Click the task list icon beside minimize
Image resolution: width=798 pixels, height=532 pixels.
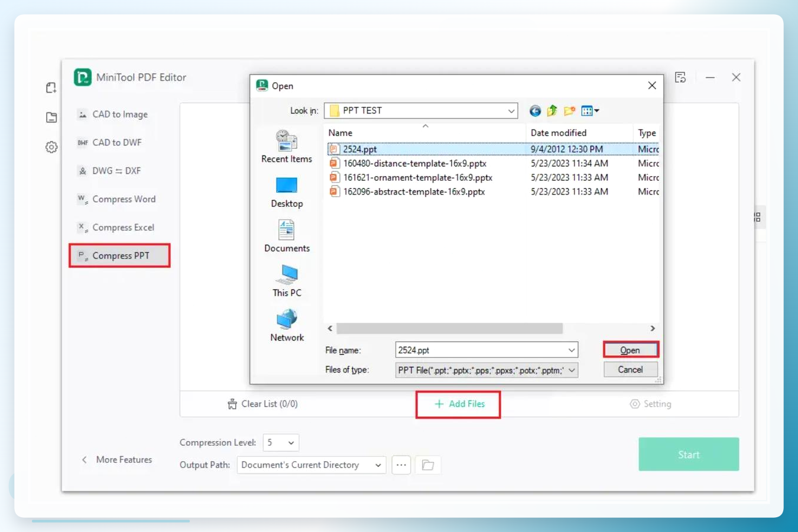coord(680,77)
